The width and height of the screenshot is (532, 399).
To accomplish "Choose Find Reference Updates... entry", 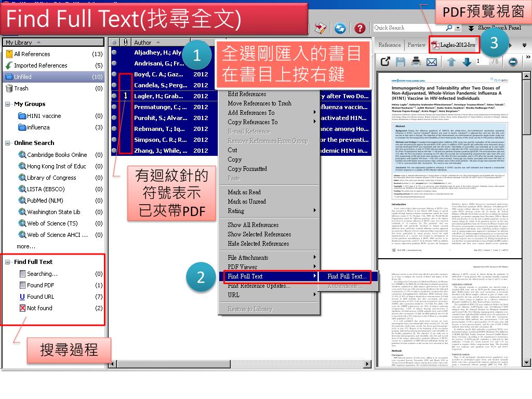I will pyautogui.click(x=270, y=286).
